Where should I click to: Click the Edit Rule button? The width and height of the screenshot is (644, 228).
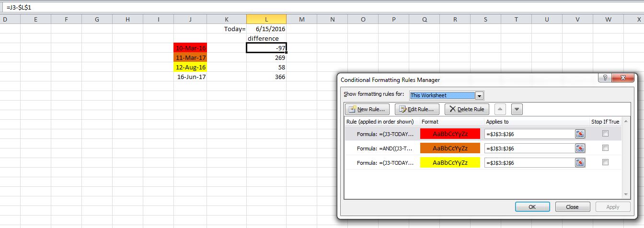pos(417,109)
